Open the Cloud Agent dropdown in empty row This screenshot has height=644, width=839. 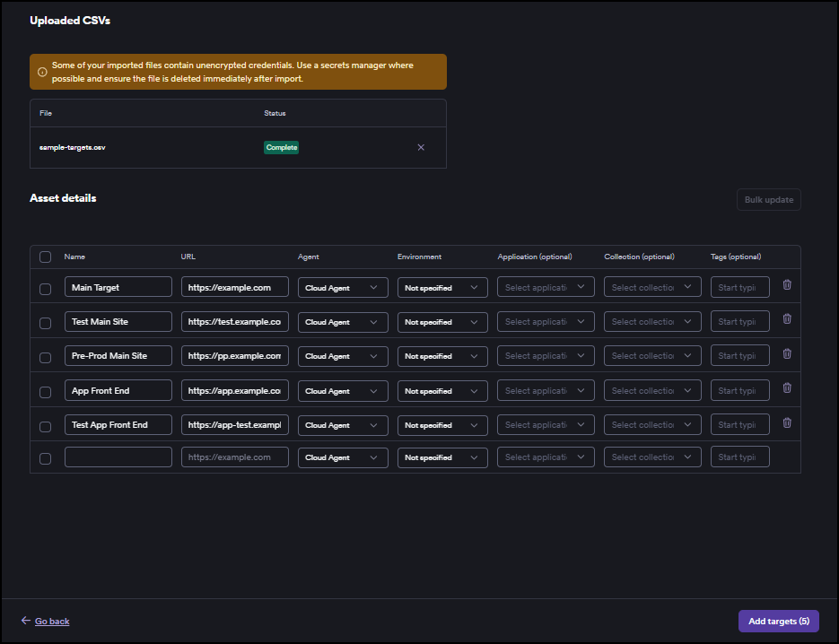342,457
